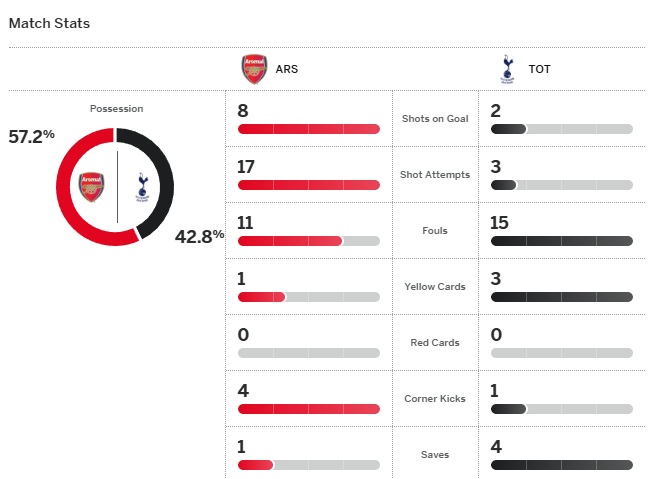Click the Possession chart title
Viewport: 654px width, 479px height.
point(116,108)
